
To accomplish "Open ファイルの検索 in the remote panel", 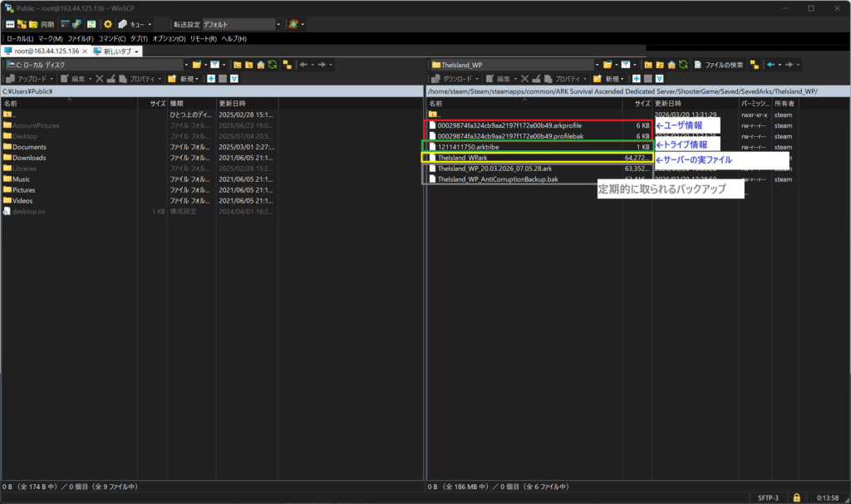I will coord(718,65).
